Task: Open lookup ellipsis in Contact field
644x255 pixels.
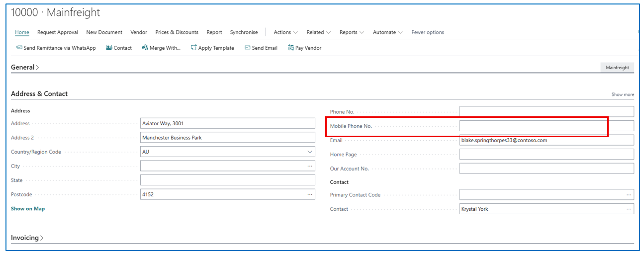Action: (629, 209)
